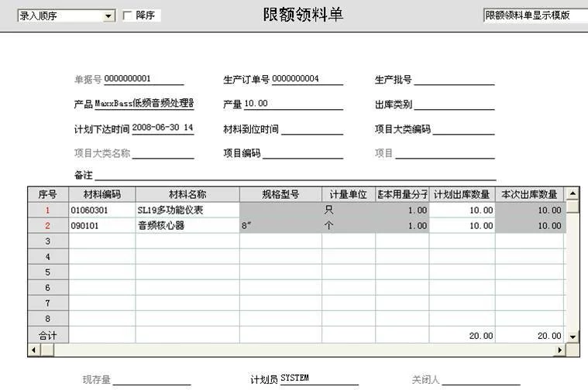Click material name cell 音频核心器
This screenshot has width=588, height=390.
tap(187, 225)
